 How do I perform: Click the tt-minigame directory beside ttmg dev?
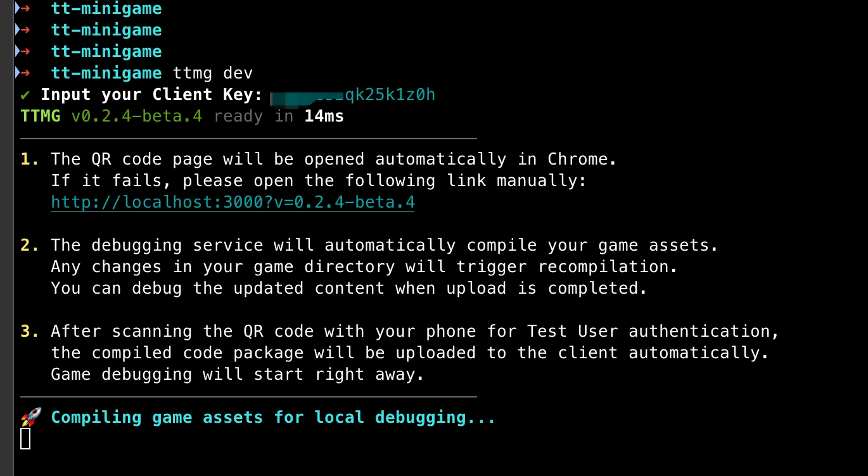[x=106, y=73]
